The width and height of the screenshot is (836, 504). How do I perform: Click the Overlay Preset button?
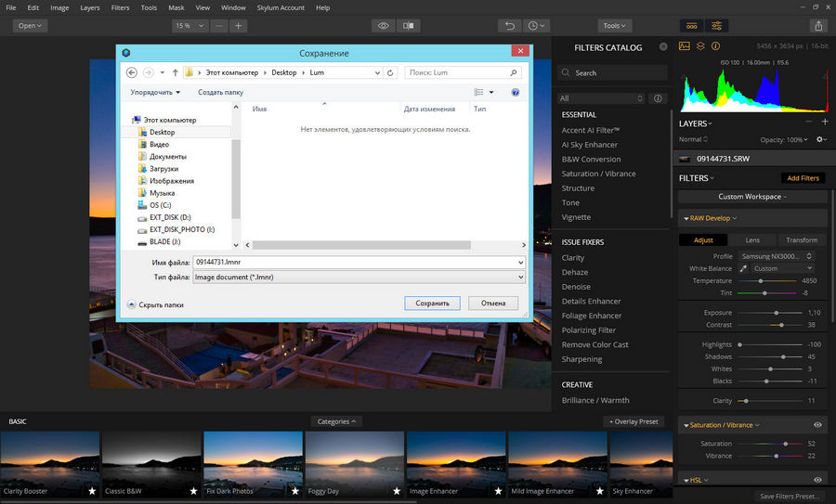coord(634,421)
